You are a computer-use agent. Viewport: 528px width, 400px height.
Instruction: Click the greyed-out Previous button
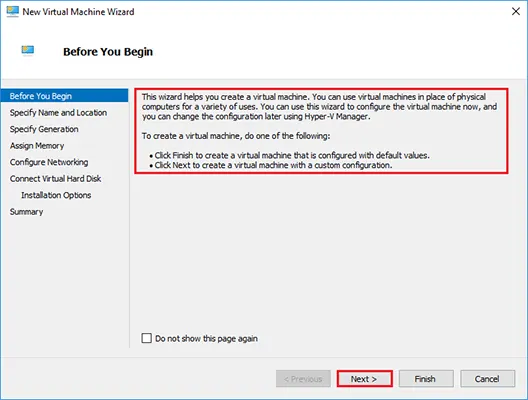[x=303, y=379]
